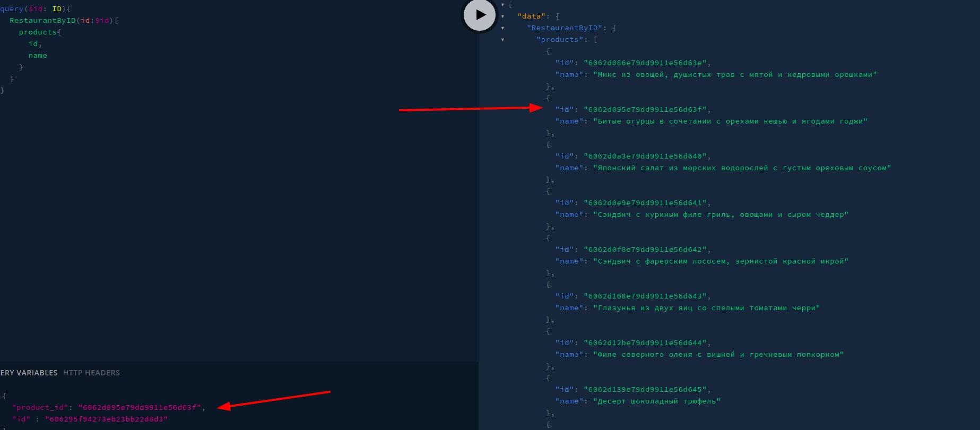Image resolution: width=980 pixels, height=430 pixels.
Task: Click name "Битые огурцы в сочетании"
Action: [x=730, y=121]
